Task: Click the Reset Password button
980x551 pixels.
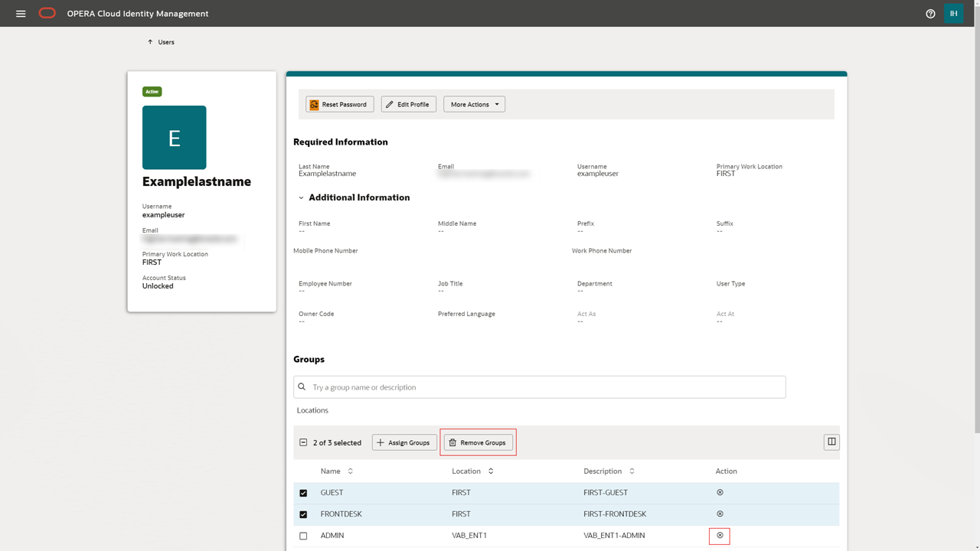Action: pos(339,104)
